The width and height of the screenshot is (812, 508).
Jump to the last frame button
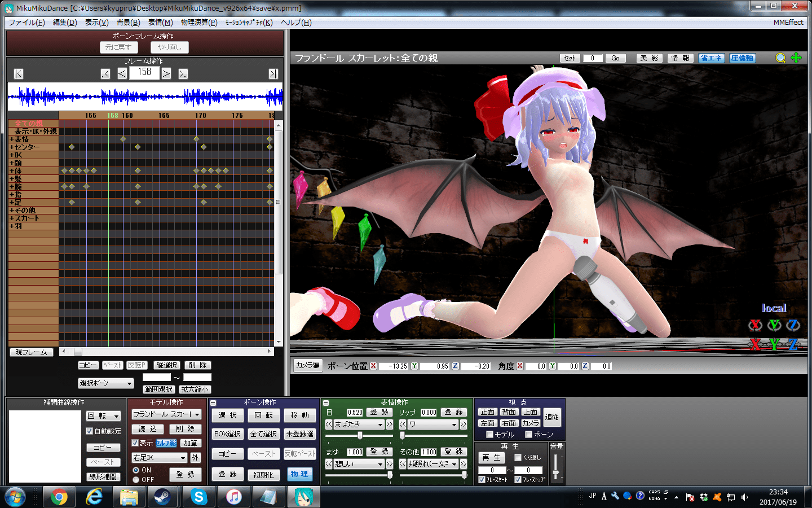click(x=273, y=74)
